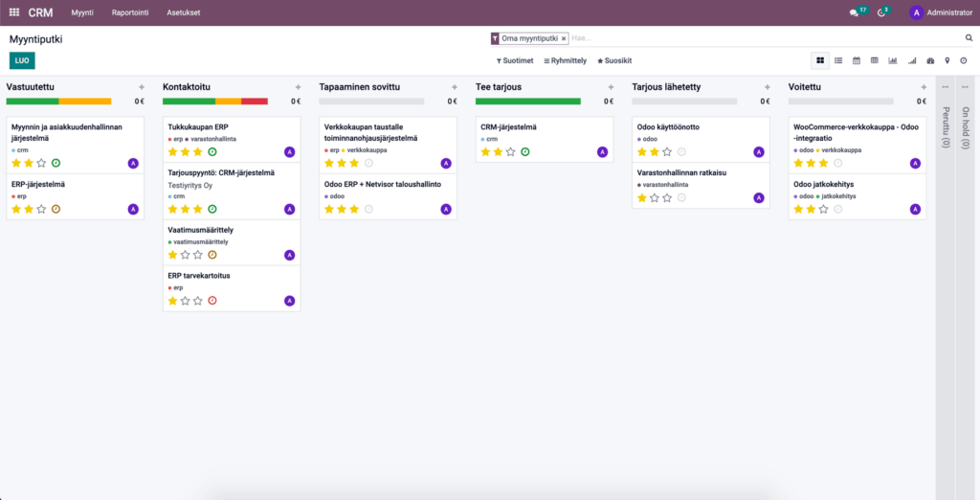This screenshot has width=980, height=500.
Task: Add quick lead in Vastuutettu column
Action: coord(141,87)
